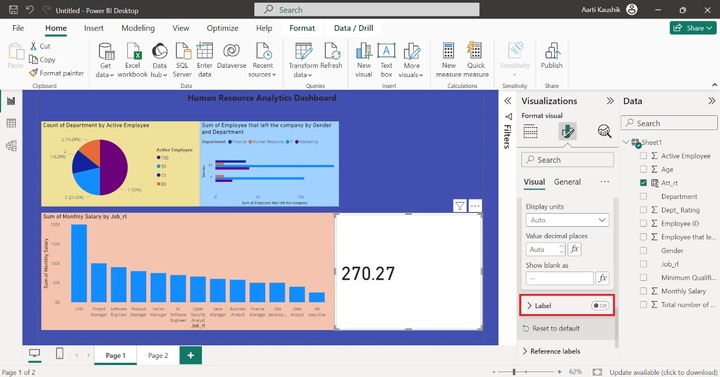Switch to Report view in sidebar

11,101
